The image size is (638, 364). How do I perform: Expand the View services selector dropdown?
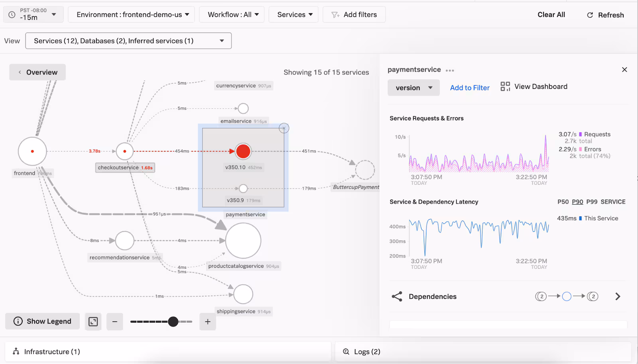click(x=128, y=41)
